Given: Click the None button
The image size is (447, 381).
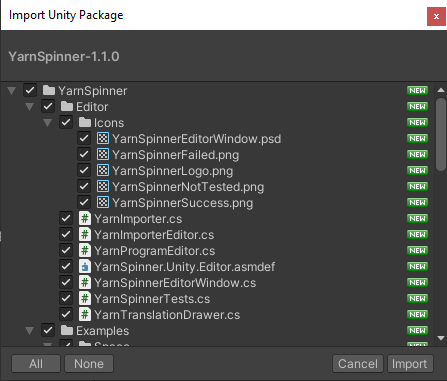Looking at the screenshot, I should tap(89, 364).
